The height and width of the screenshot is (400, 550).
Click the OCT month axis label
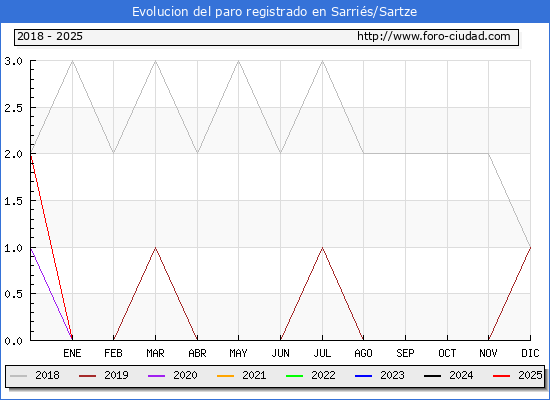coord(447,353)
